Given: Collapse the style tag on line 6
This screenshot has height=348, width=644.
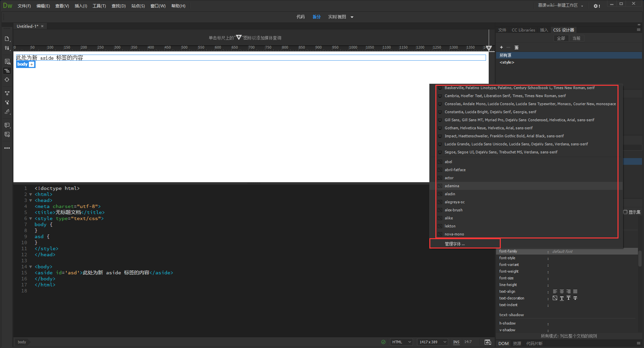Looking at the screenshot, I should (x=31, y=218).
